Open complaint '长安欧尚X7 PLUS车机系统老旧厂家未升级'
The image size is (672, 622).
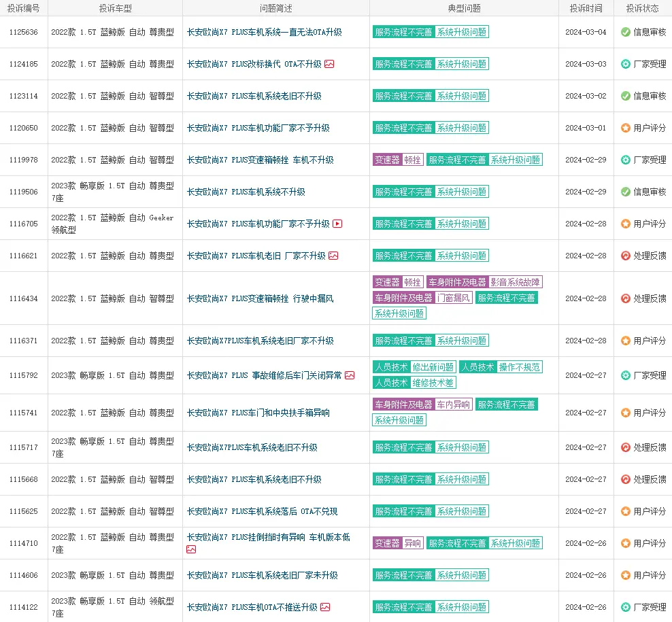click(x=263, y=575)
